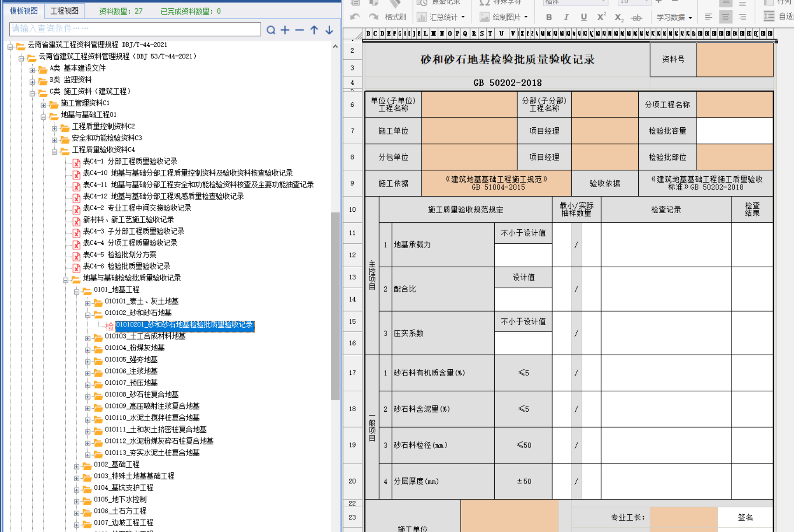794x532 pixels.
Task: Align text right
Action: tap(742, 17)
